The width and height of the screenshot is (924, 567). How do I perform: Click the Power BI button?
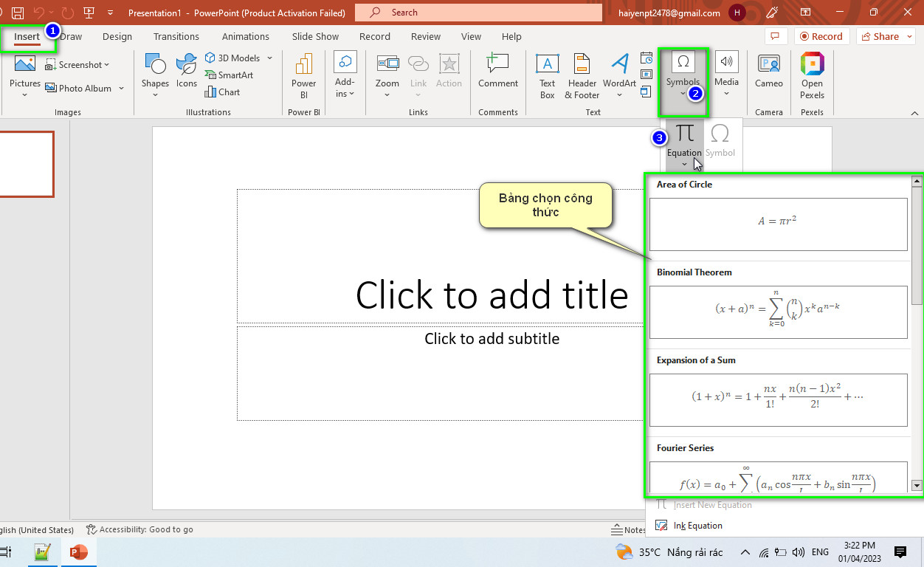point(303,76)
